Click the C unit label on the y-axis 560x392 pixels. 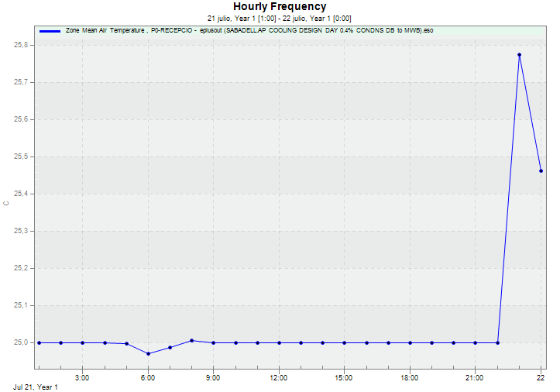[6, 203]
